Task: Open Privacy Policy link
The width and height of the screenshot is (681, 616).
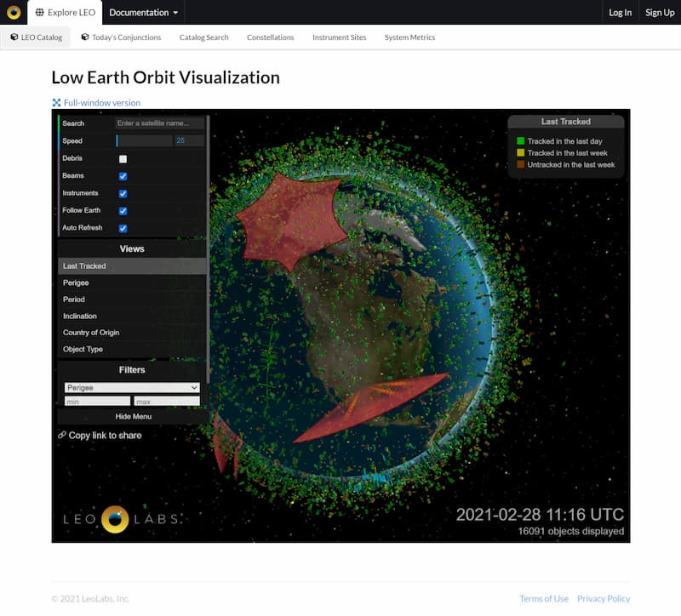Action: pos(604,599)
